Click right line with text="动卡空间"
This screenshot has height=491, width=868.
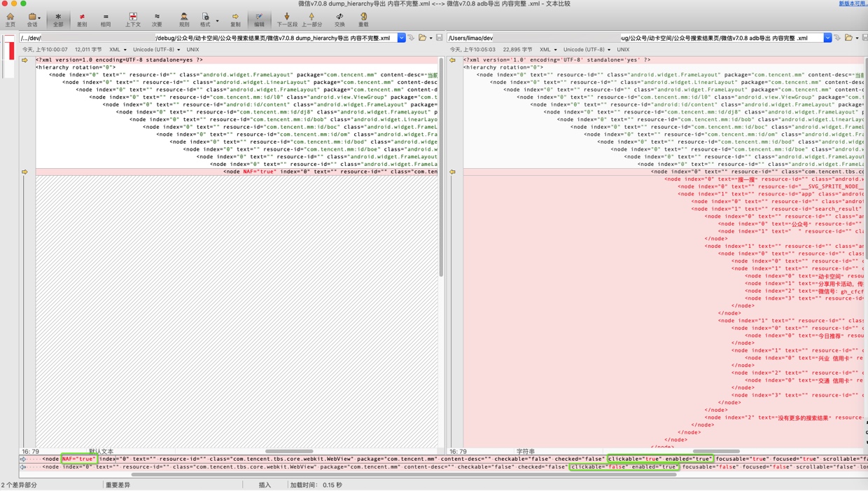(804, 276)
